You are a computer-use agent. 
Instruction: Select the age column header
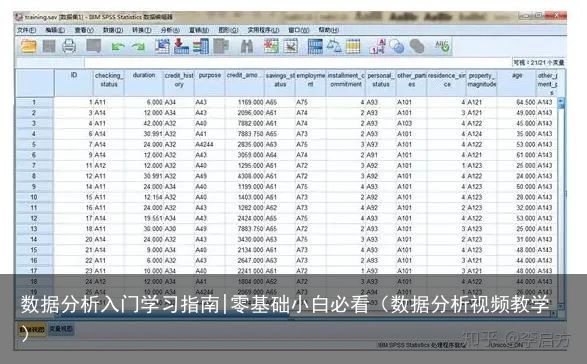tap(517, 83)
